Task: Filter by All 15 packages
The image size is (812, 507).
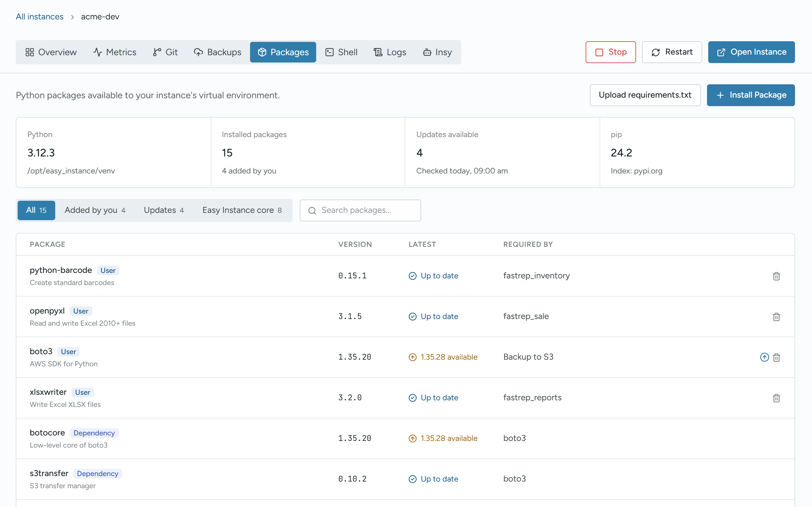Action: (x=36, y=210)
